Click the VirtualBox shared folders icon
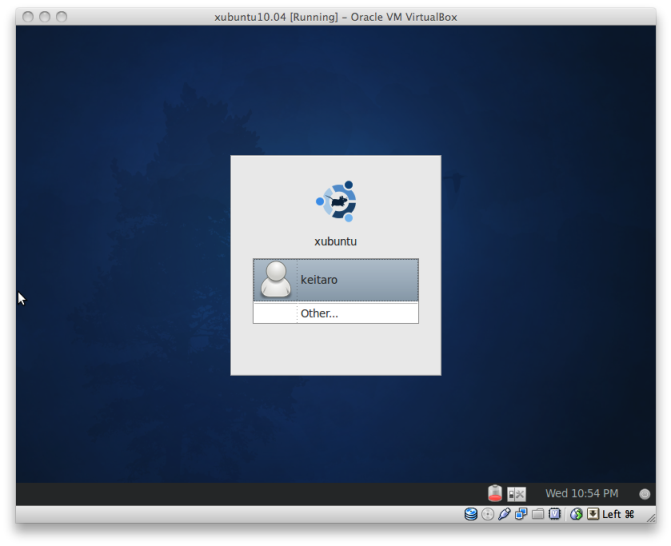This screenshot has width=671, height=546. tap(538, 514)
